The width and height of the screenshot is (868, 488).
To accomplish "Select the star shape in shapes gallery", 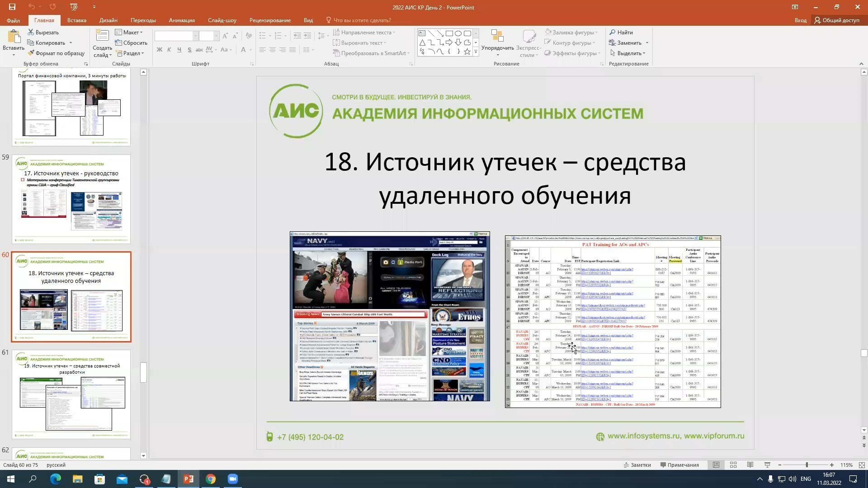I will point(467,52).
